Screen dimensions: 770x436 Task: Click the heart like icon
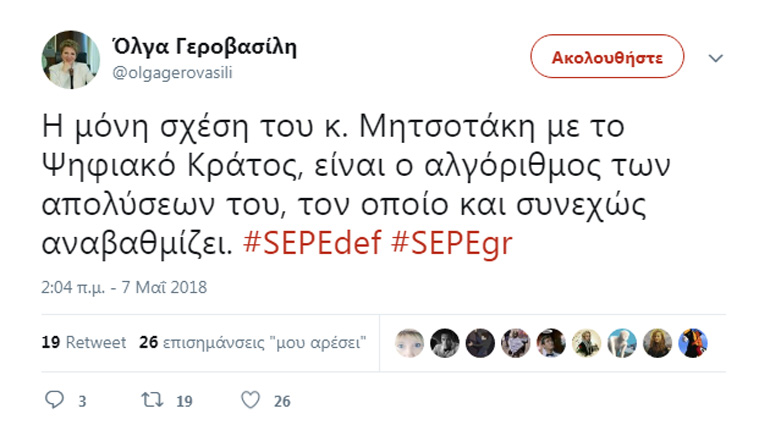(x=251, y=400)
